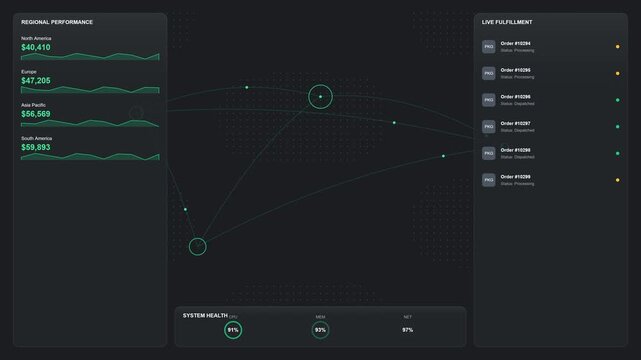Click the Live Fulfillment panel heading

507,22
